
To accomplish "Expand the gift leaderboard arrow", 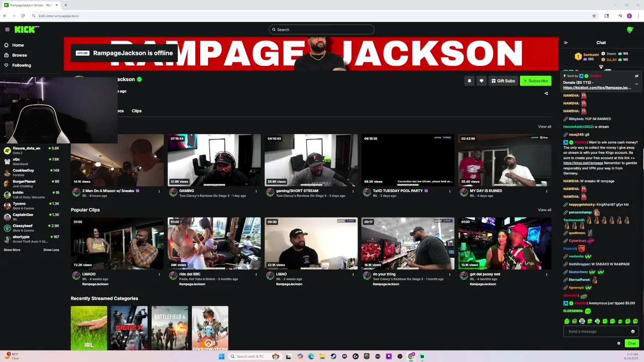I will 601,67.
